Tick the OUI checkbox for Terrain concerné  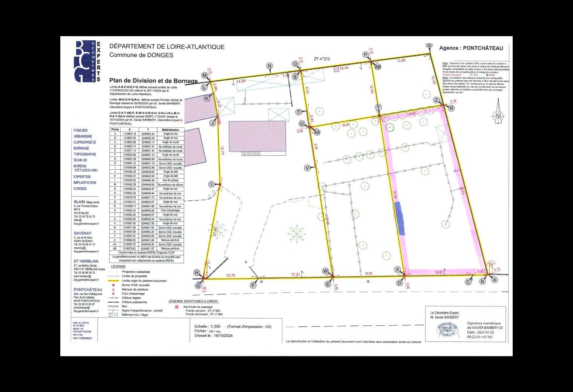(x=471, y=75)
